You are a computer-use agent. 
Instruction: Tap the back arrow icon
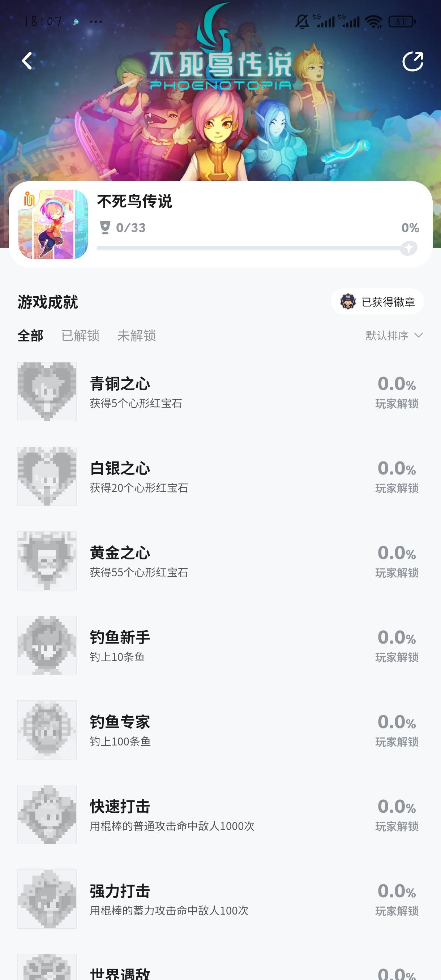tap(27, 61)
